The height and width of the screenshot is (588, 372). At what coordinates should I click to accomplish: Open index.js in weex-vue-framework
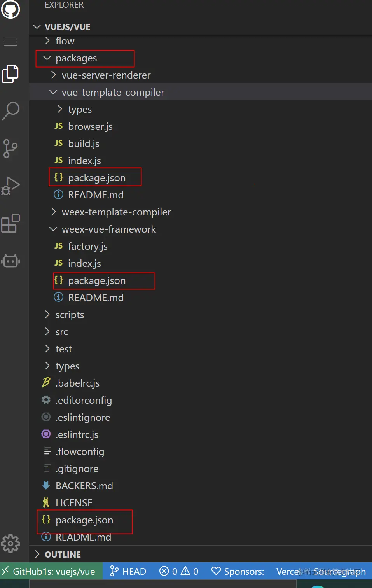tap(201, 263)
